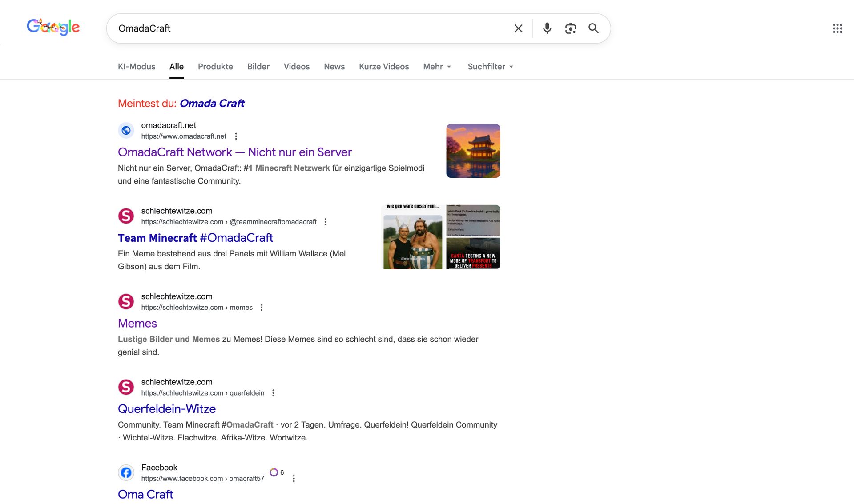Open OmadaCraft Network result link

click(234, 152)
